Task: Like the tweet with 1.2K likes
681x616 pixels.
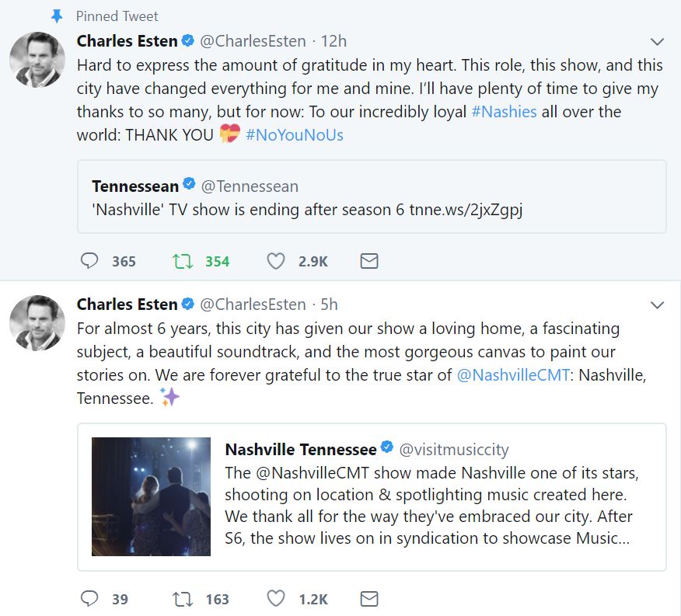Action: coord(275,599)
